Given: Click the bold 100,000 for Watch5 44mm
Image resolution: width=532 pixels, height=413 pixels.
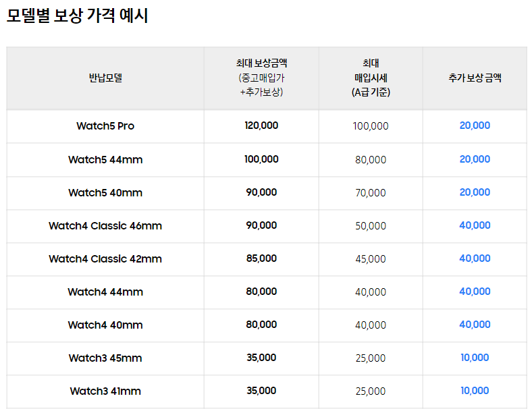Looking at the screenshot, I should click(261, 159).
